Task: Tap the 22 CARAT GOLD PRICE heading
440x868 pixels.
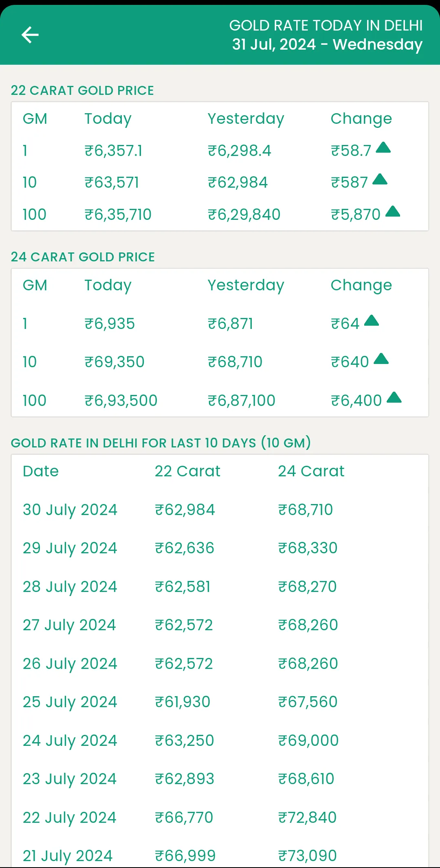Action: point(82,90)
